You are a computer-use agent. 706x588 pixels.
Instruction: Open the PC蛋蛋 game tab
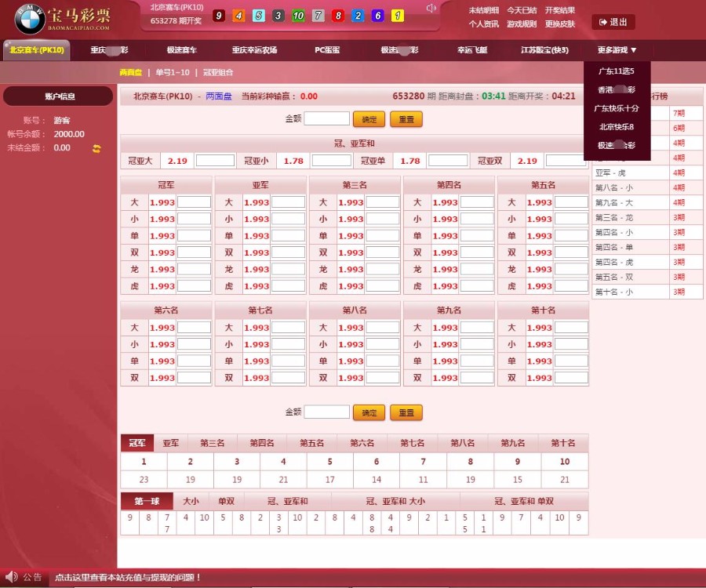coord(327,50)
